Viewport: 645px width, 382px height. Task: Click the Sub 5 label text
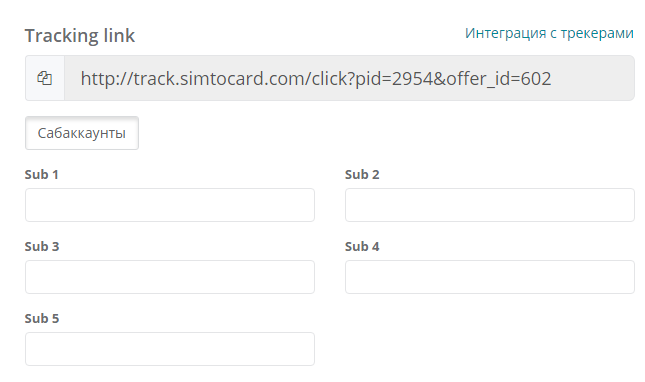(42, 318)
